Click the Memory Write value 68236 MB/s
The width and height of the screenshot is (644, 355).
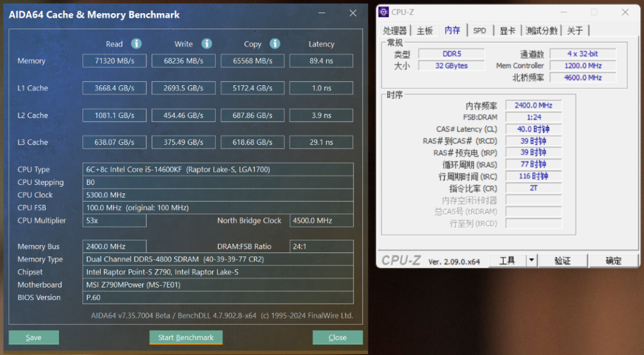[184, 61]
